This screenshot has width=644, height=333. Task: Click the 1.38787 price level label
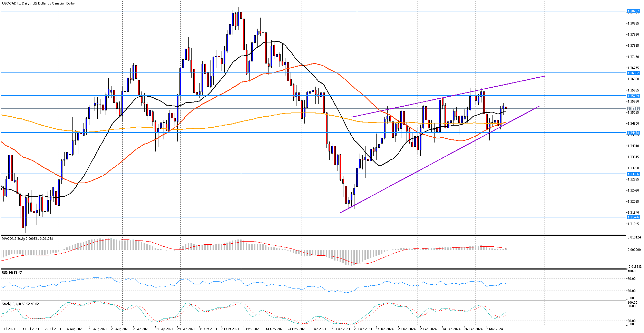(x=633, y=11)
